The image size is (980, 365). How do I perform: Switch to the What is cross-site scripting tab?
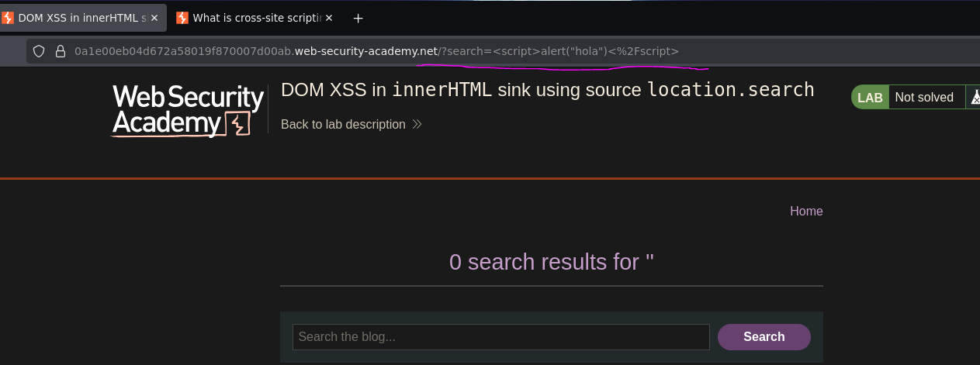[x=256, y=18]
